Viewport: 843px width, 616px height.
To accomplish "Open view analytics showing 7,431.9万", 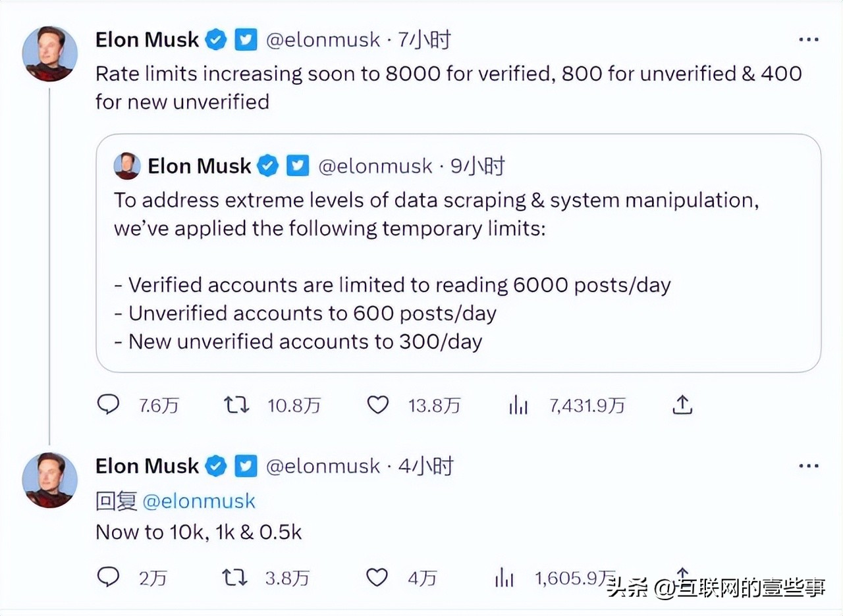I will pyautogui.click(x=519, y=405).
